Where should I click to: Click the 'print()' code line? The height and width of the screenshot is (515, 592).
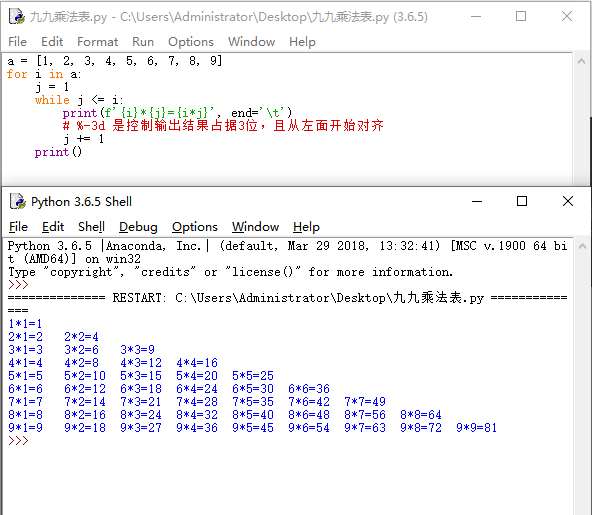coord(58,152)
